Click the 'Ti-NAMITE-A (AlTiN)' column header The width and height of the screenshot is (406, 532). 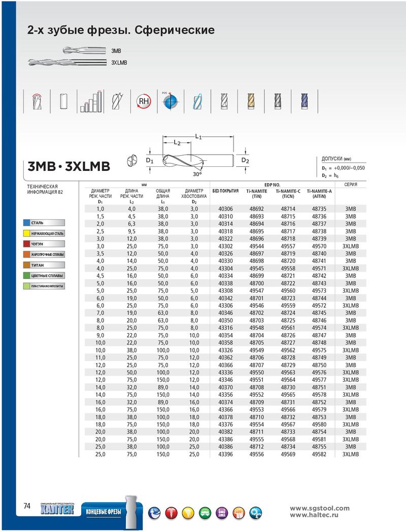[319, 194]
